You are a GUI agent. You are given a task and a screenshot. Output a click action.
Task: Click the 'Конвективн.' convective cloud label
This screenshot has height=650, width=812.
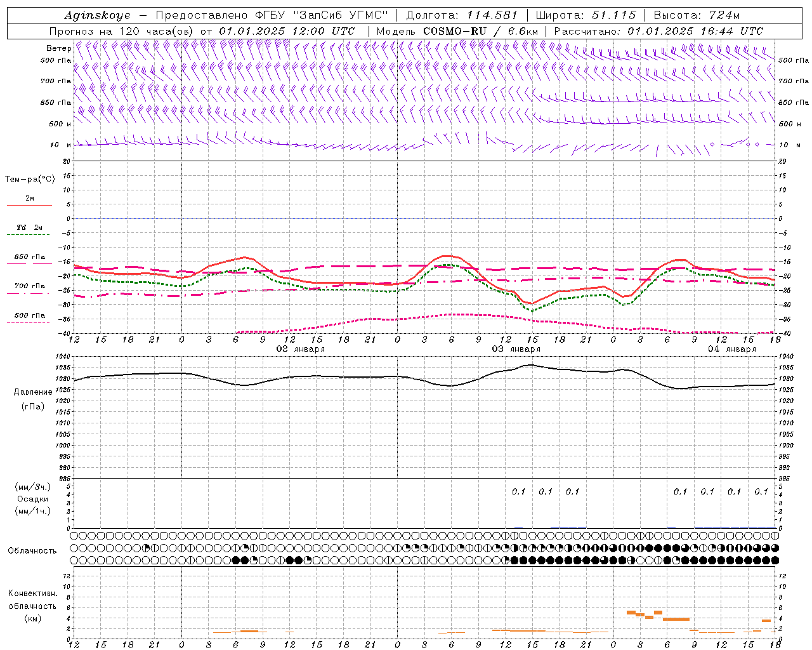coord(32,594)
